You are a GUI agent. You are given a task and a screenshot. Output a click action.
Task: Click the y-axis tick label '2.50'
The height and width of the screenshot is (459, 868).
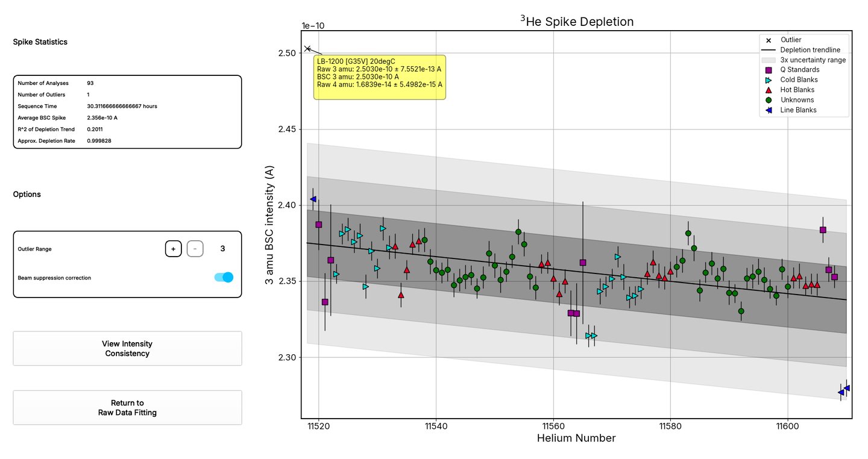click(x=288, y=53)
